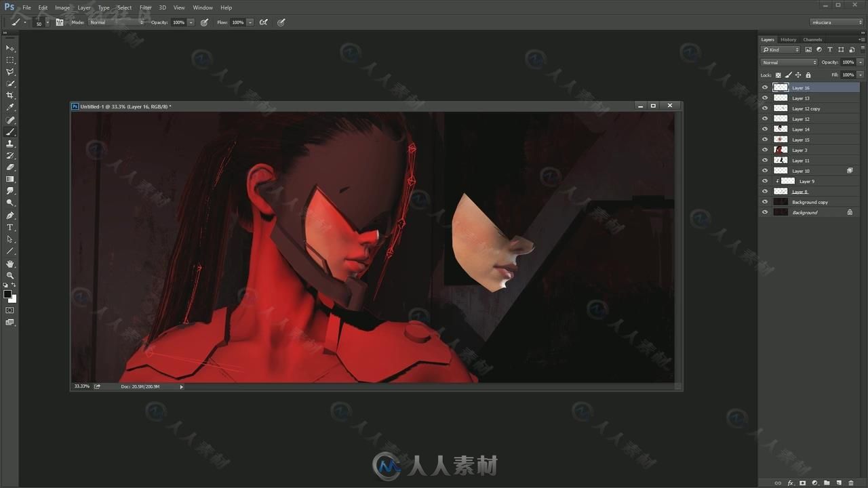This screenshot has width=868, height=488.
Task: Open the Window menu
Action: point(203,7)
